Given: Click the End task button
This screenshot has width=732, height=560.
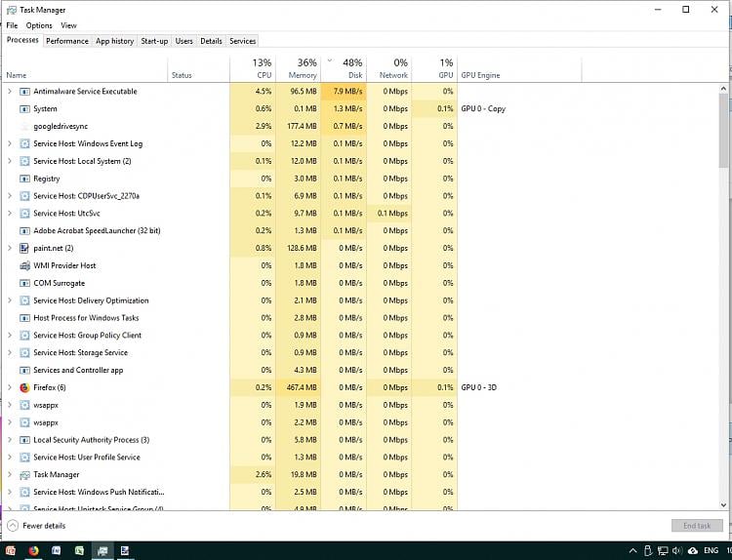Looking at the screenshot, I should 697,526.
